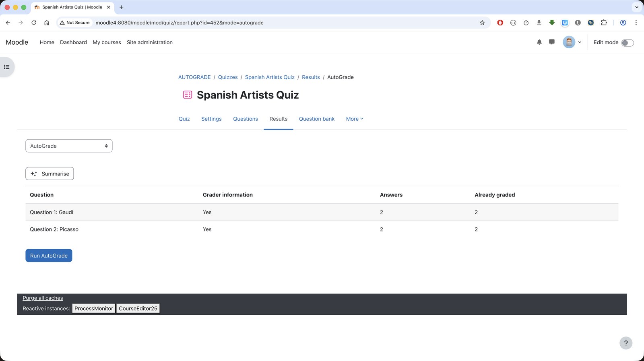Follow the Spanish Artists Quiz breadcrumb link
Screen dimensions: 644x361
click(x=270, y=77)
